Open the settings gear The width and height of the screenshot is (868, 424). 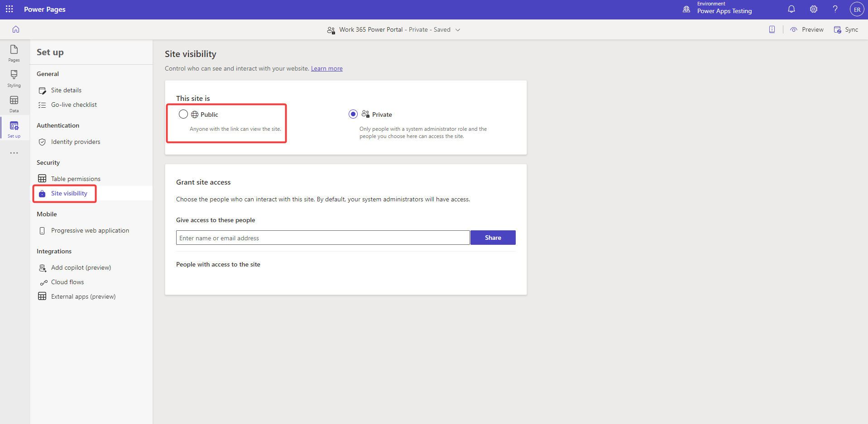pos(814,9)
